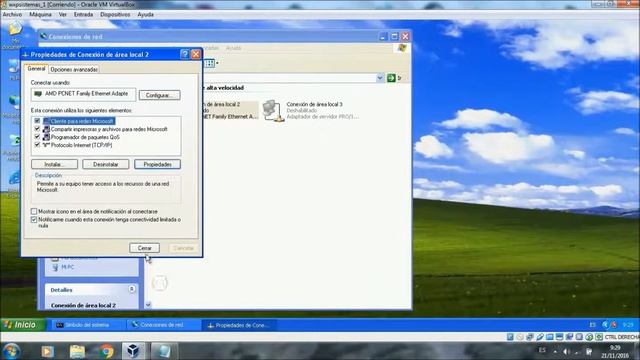Open views dropdown in Conexiones de red toolbar
The width and height of the screenshot is (640, 360).
pyautogui.click(x=217, y=63)
